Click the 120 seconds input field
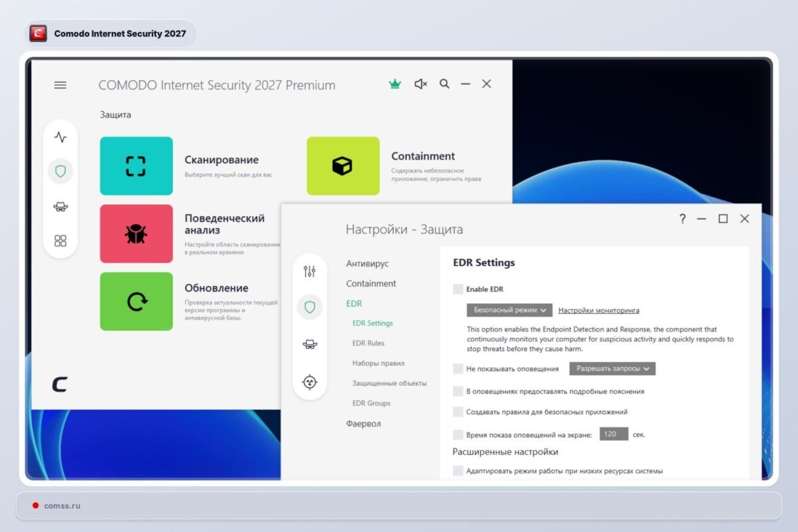Screen dimensions: 798x532 614,434
